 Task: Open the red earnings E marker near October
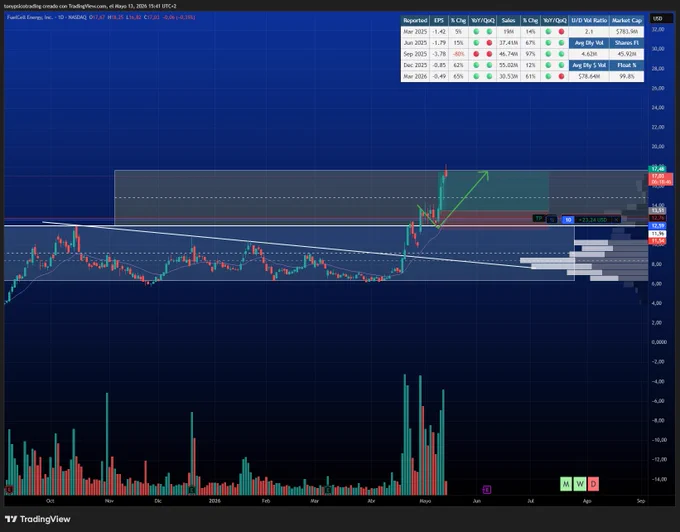pos(9,490)
